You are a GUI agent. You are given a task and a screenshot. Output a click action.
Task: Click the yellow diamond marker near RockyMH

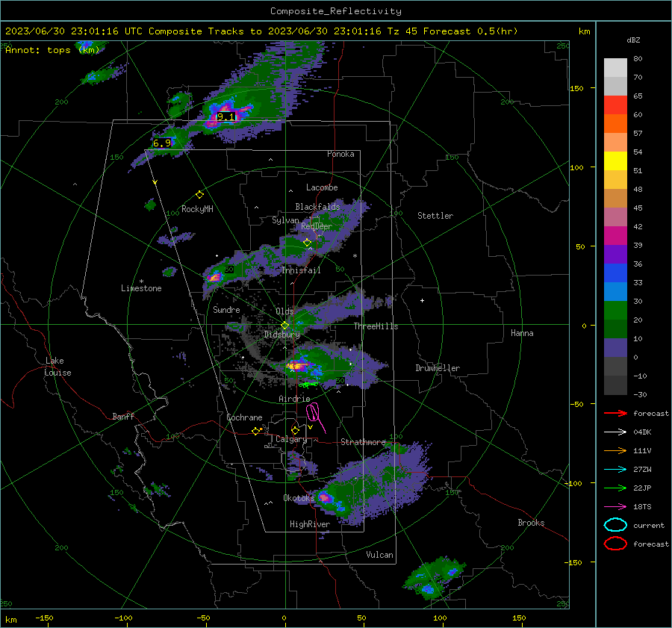click(199, 195)
